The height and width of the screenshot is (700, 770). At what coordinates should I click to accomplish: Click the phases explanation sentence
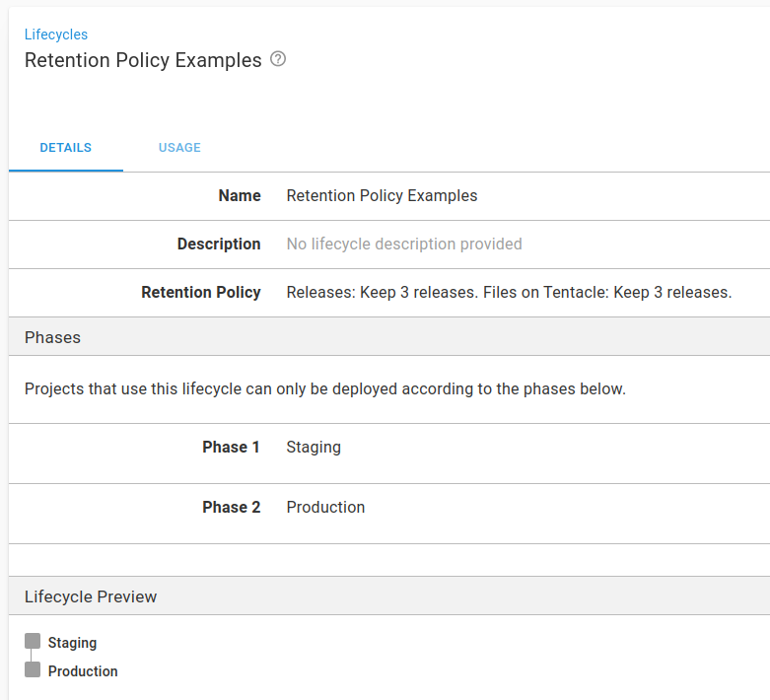(325, 388)
